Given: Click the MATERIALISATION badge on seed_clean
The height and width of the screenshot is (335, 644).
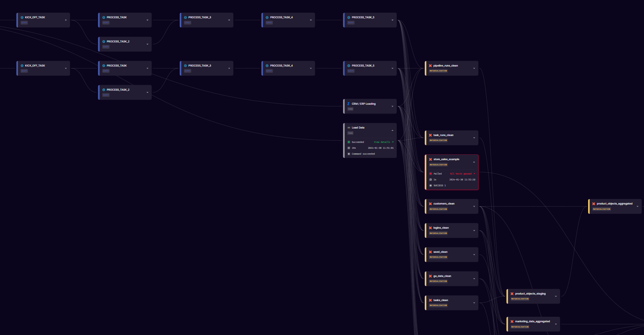Looking at the screenshot, I should click(438, 257).
